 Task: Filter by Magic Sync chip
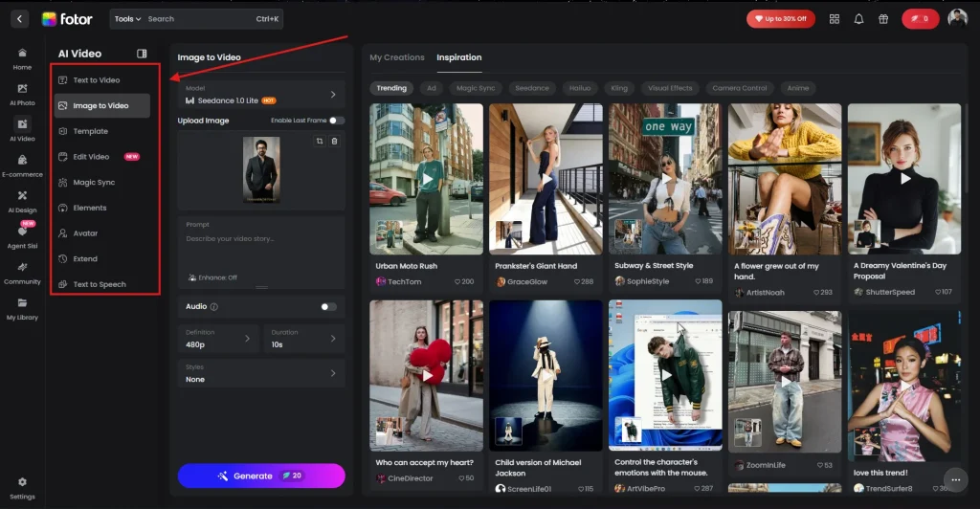pos(476,88)
